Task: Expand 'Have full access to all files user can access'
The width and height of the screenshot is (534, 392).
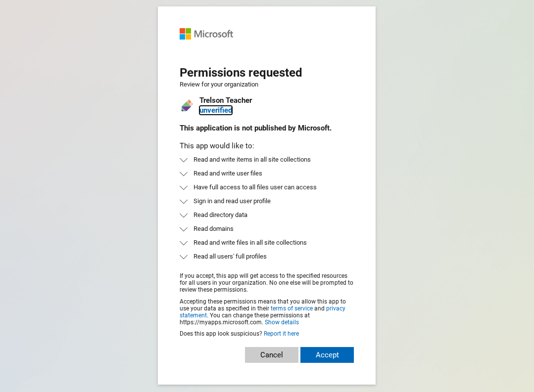Action: 184,187
